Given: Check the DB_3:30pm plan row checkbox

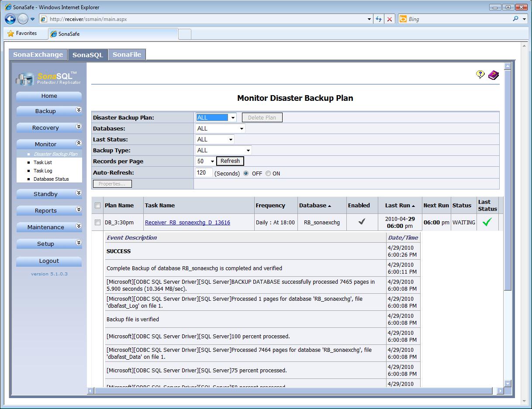Looking at the screenshot, I should pyautogui.click(x=98, y=223).
